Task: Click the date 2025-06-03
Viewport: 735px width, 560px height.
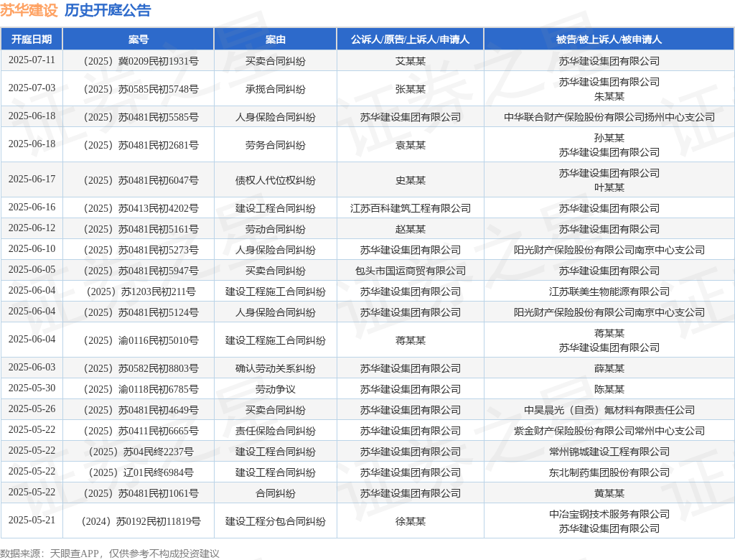Action: [32, 368]
